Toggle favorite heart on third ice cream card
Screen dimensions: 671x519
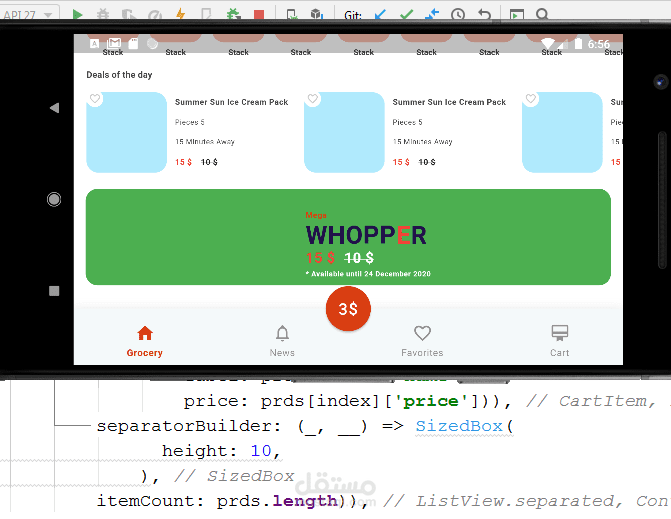[531, 99]
